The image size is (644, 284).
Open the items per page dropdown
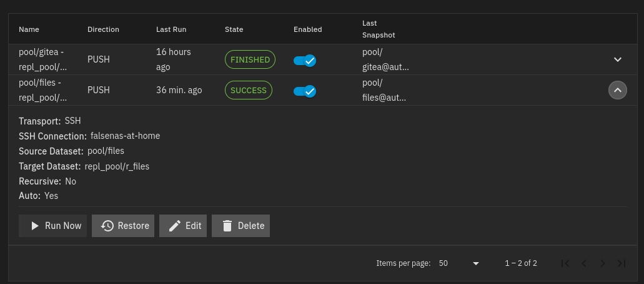pos(458,263)
